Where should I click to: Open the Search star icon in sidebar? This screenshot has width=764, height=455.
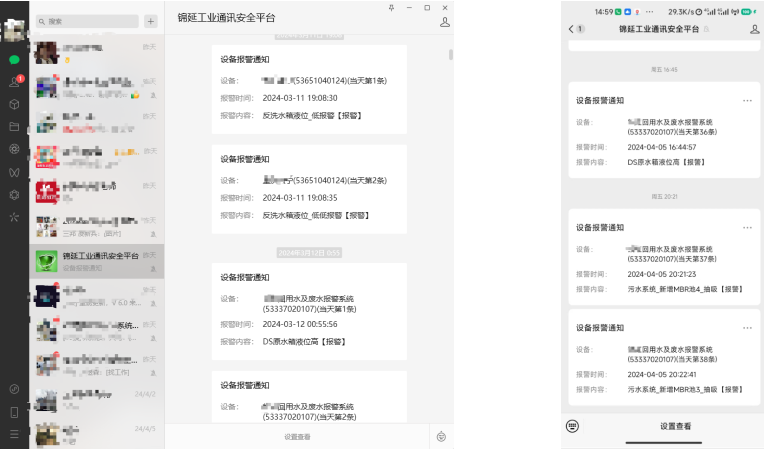pyautogui.click(x=14, y=217)
